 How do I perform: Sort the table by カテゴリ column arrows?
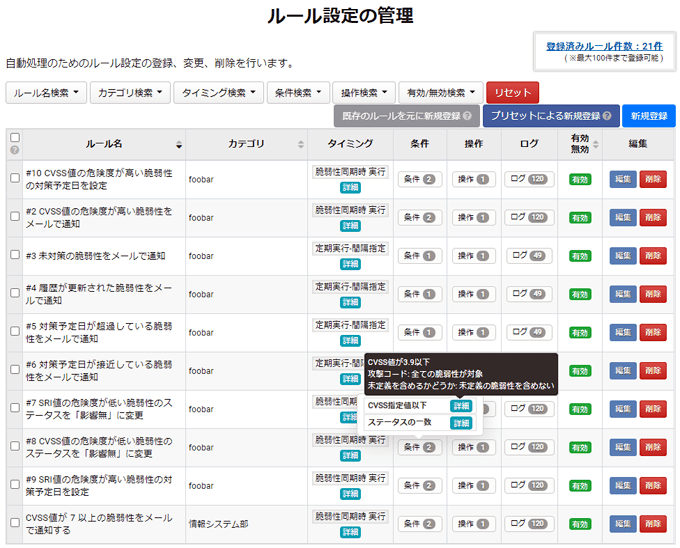point(300,144)
